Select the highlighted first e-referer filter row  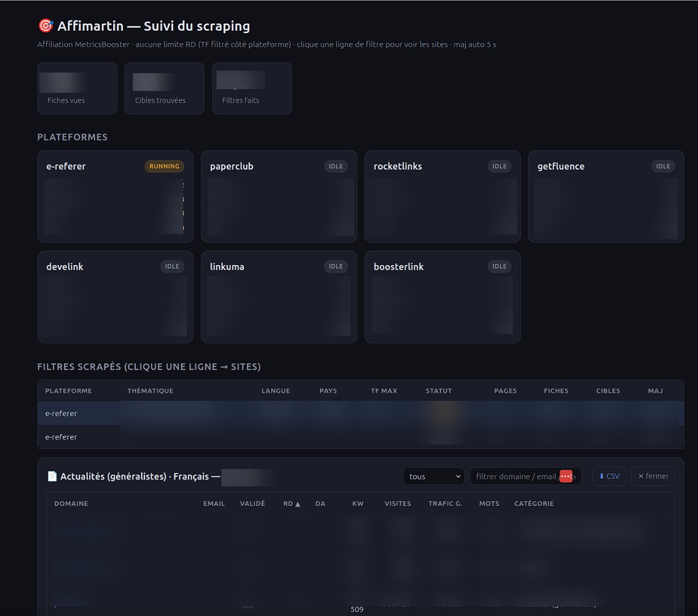click(x=360, y=413)
